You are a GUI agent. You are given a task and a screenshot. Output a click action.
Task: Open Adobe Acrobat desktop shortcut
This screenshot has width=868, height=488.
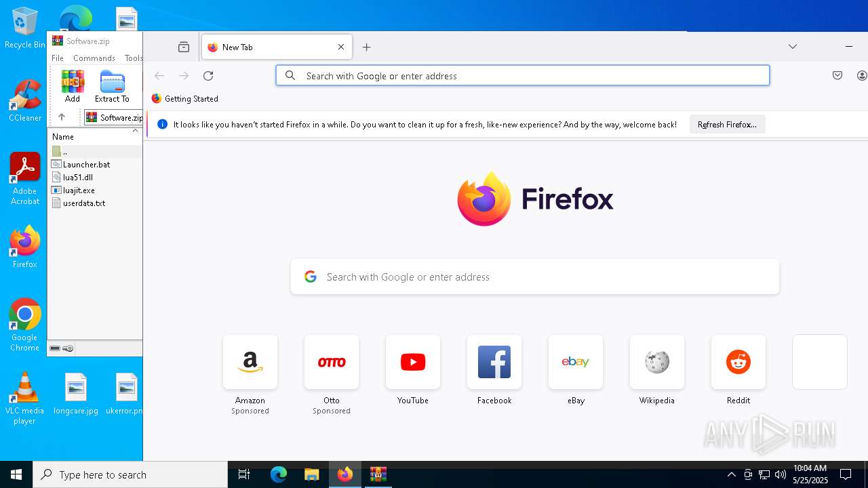(x=24, y=179)
